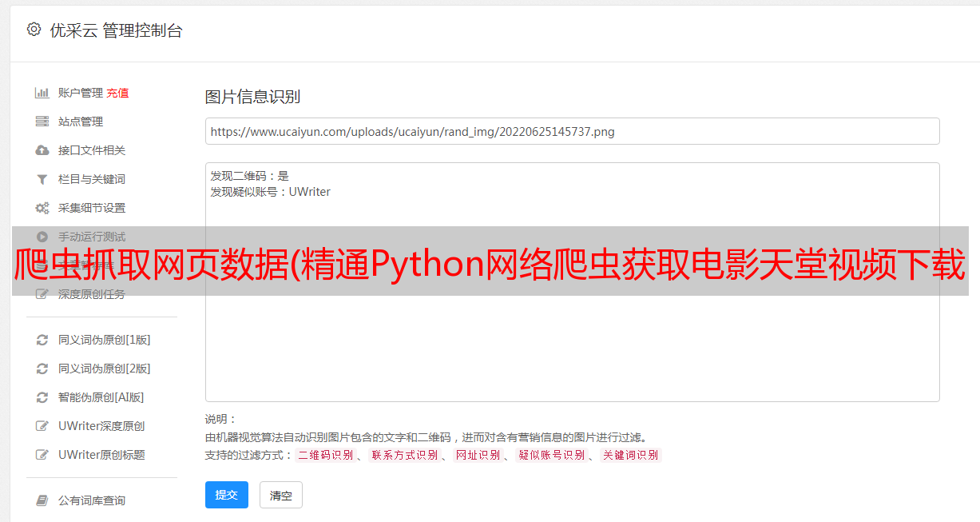Open 公有词库查询 in the sidebar
This screenshot has height=522, width=980.
[92, 500]
